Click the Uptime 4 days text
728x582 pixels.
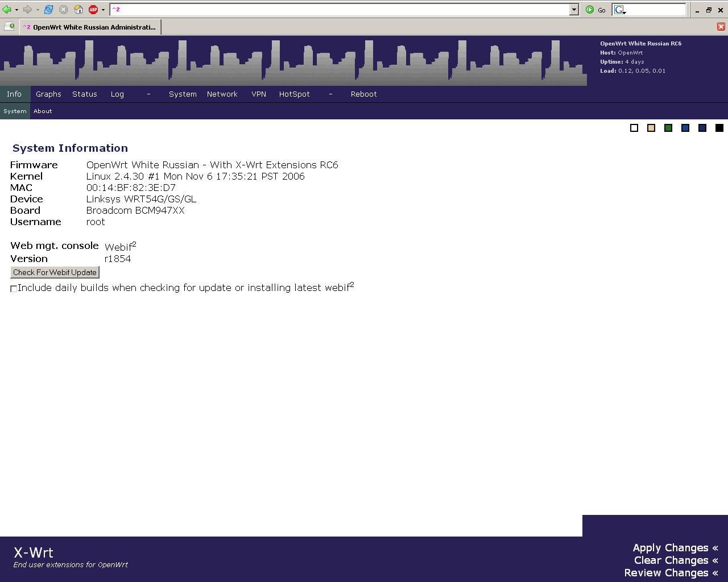pyautogui.click(x=622, y=62)
